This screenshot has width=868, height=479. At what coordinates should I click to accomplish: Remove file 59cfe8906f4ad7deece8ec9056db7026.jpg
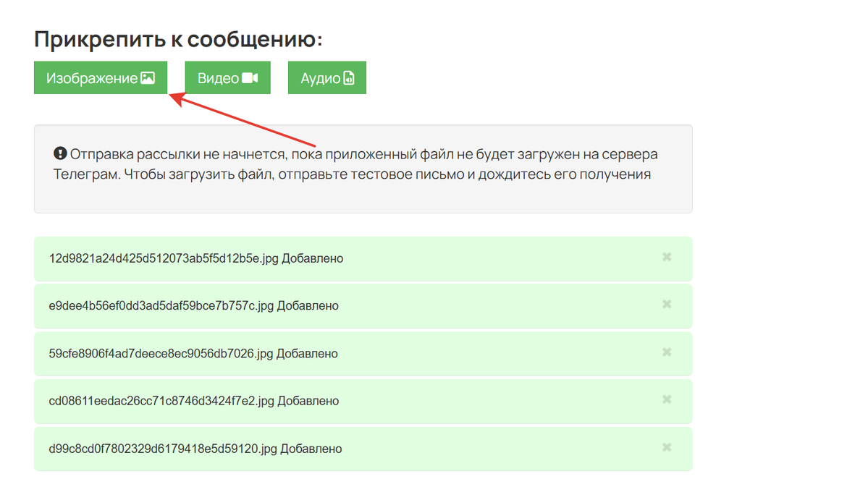coord(667,352)
